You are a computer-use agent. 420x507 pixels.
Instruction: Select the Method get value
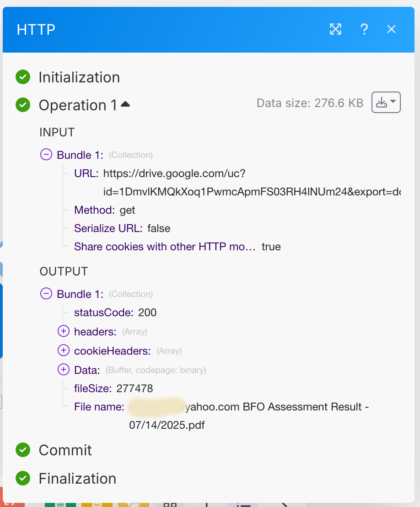pyautogui.click(x=128, y=210)
